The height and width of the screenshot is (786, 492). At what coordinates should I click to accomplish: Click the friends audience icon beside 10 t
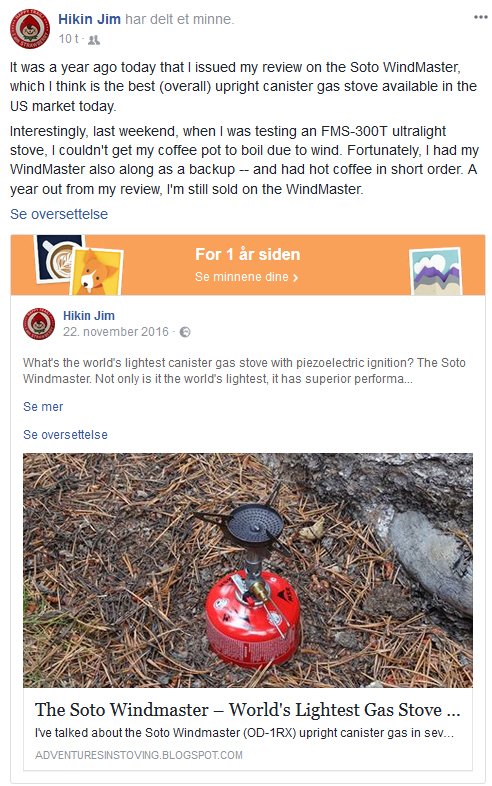click(x=94, y=40)
